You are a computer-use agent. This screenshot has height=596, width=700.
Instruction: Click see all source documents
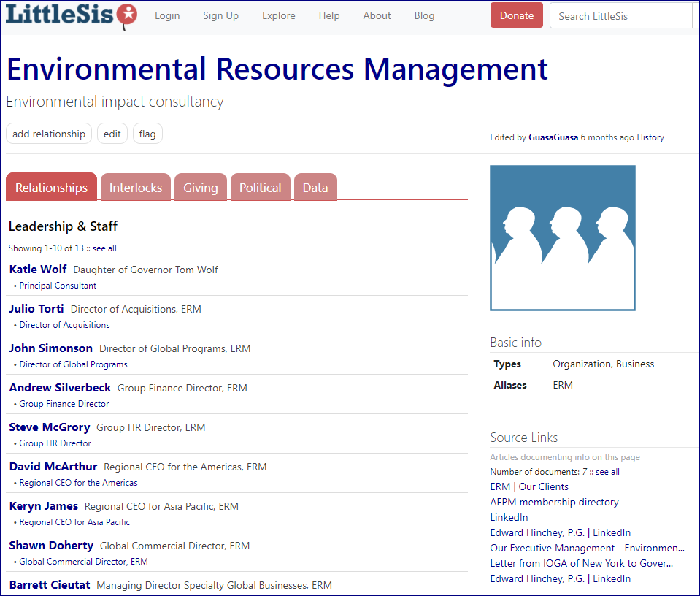pos(607,472)
